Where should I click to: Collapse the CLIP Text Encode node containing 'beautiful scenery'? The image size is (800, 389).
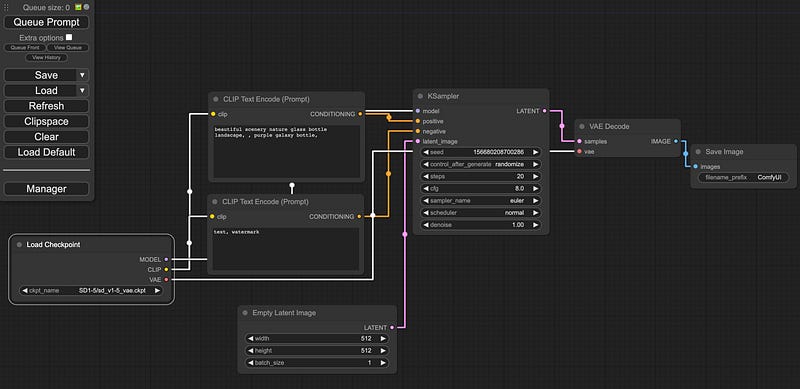[216, 99]
